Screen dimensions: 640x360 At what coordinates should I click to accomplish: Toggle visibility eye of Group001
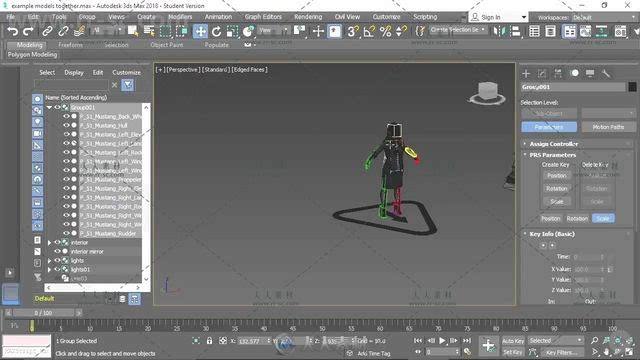pyautogui.click(x=58, y=107)
